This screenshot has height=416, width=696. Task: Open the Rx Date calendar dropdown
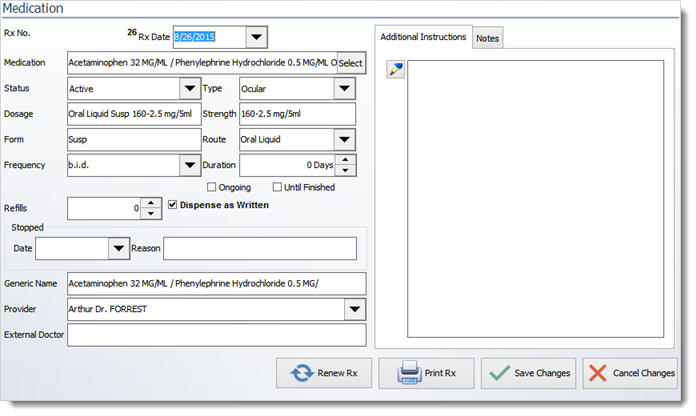tap(257, 37)
